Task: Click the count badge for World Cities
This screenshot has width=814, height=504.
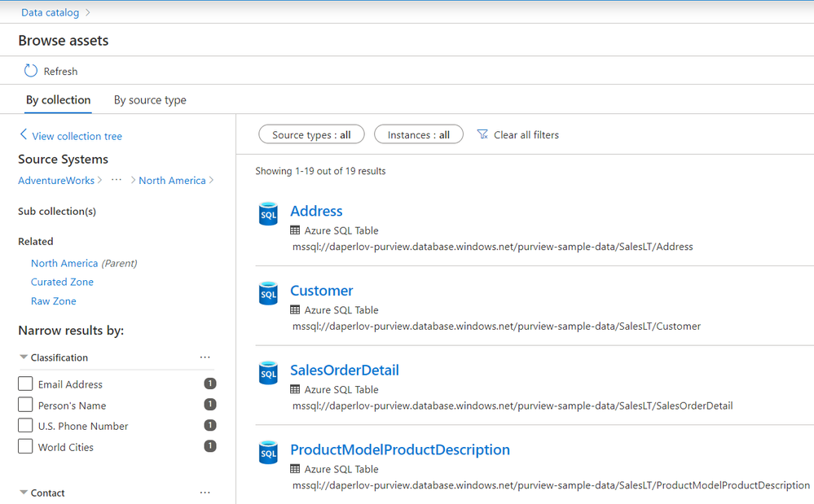Action: [x=209, y=445]
